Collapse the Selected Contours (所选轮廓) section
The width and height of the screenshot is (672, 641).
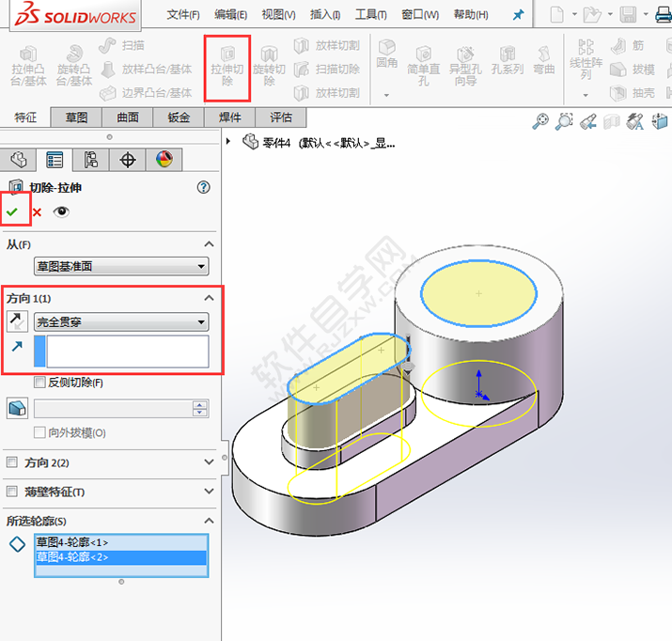coord(209,521)
